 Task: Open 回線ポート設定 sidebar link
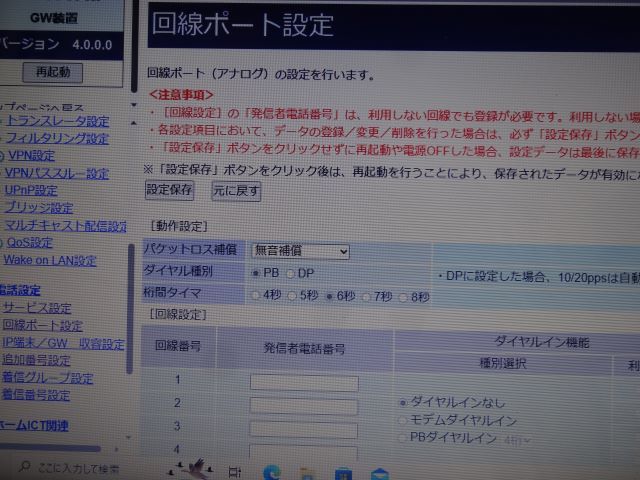tap(42, 325)
